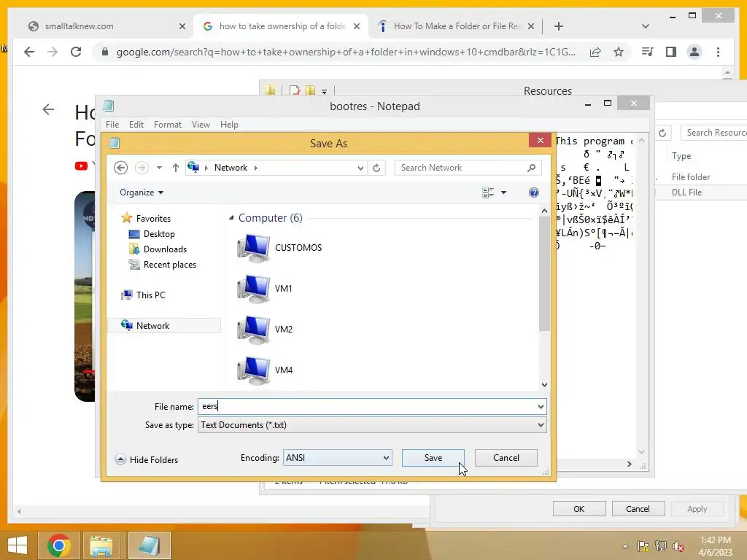Bookmark this page with the star icon

point(619,52)
